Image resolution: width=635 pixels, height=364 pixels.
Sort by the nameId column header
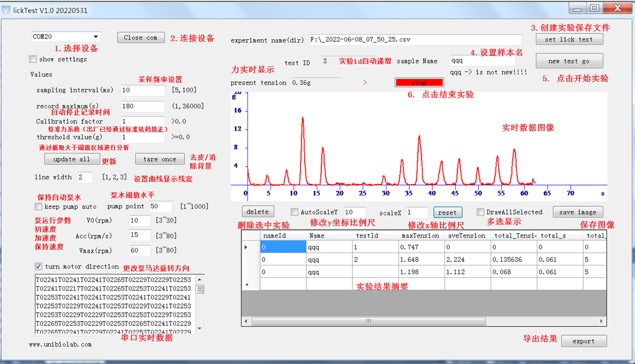283,236
